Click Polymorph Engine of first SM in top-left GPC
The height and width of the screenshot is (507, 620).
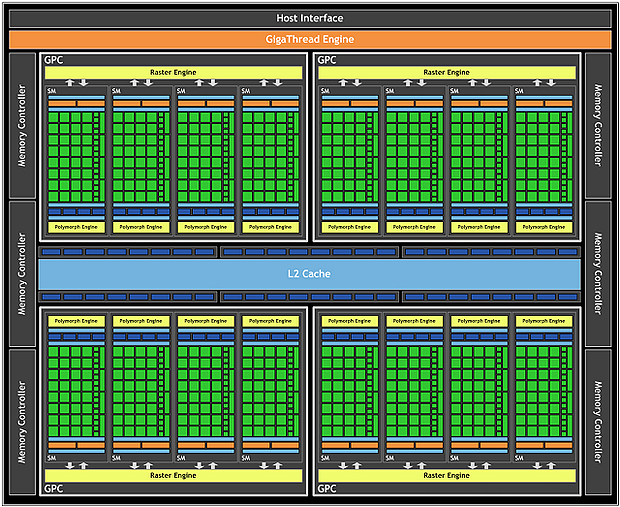pos(76,227)
